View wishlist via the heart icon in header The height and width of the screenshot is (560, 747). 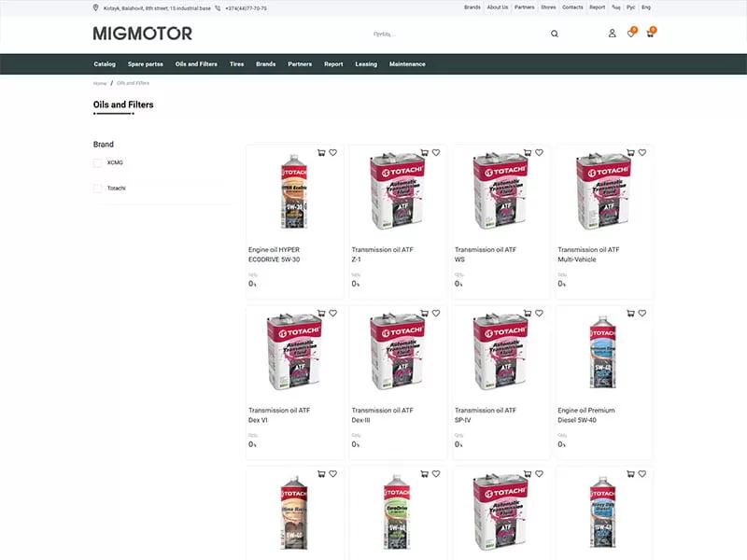coord(632,33)
